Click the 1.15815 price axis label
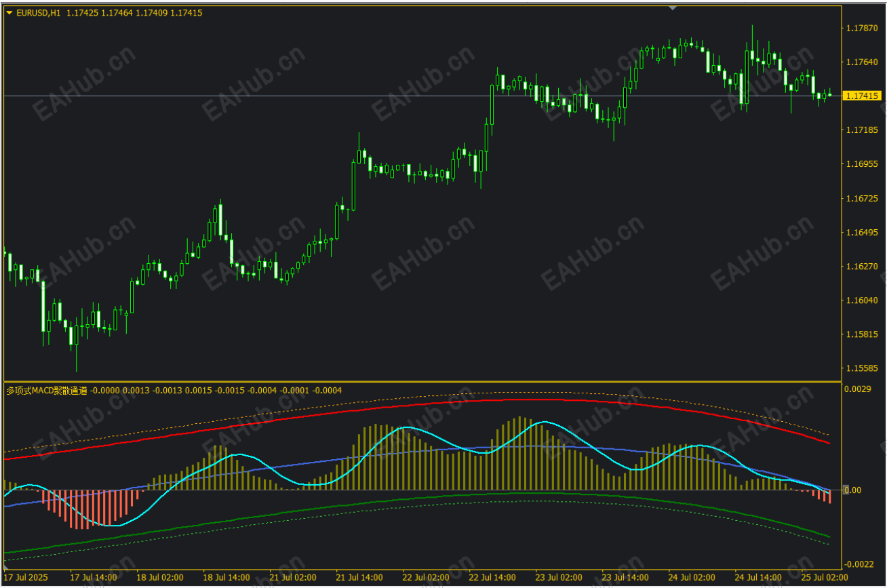Screen dimensions: 887x588 [861, 334]
